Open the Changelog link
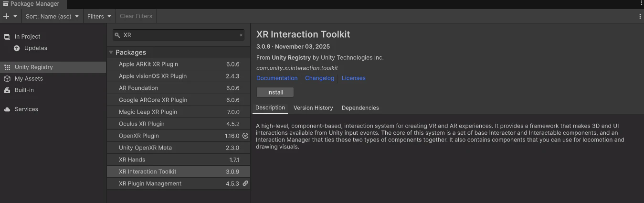The image size is (644, 203). pos(319,78)
